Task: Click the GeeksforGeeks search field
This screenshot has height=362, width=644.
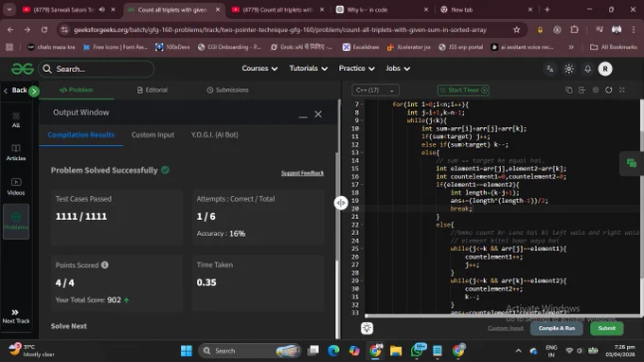Action: [x=96, y=69]
